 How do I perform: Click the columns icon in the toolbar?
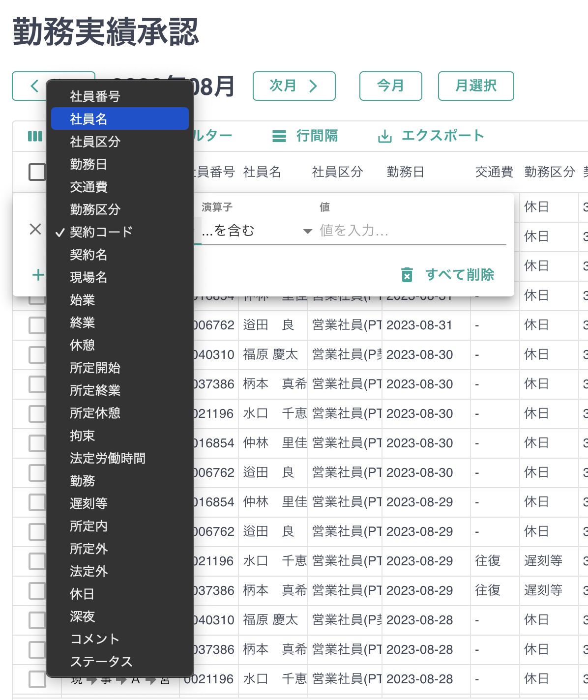[x=35, y=136]
